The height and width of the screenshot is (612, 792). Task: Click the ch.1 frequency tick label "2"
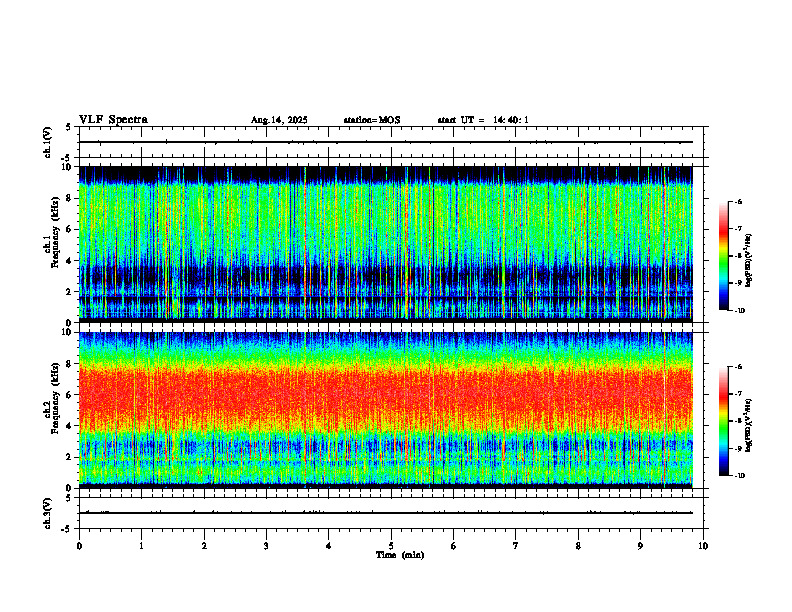click(70, 291)
